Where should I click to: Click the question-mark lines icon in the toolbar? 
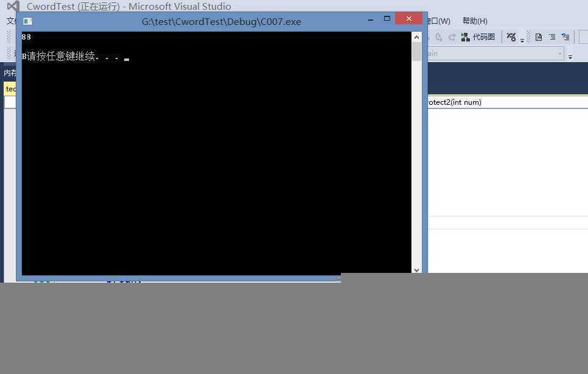click(565, 37)
